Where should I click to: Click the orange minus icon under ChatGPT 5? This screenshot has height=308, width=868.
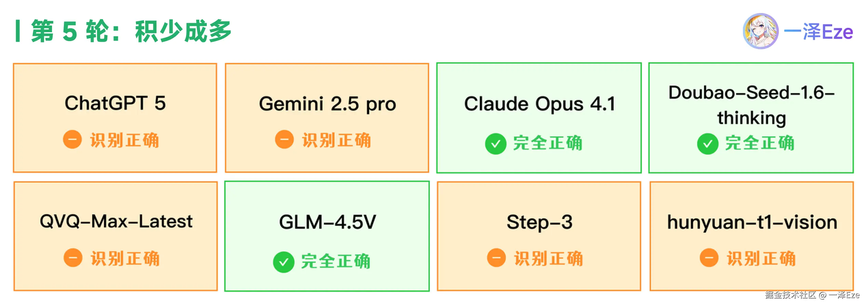(x=72, y=140)
